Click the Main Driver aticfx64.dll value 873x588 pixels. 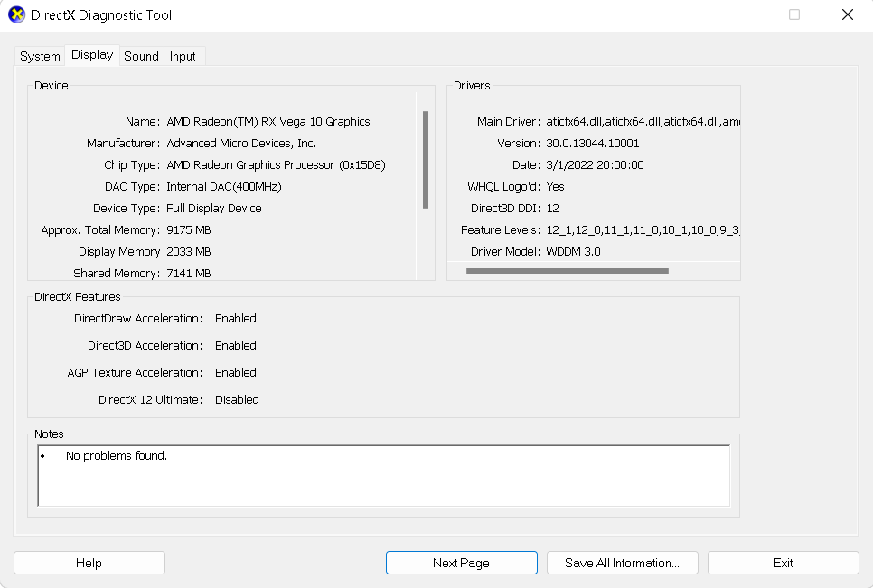point(643,122)
